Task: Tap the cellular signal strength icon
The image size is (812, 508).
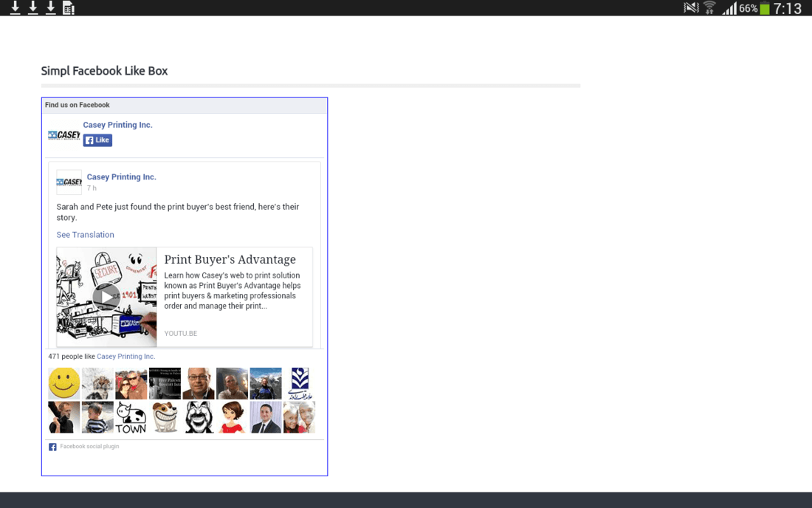Action: 729,8
